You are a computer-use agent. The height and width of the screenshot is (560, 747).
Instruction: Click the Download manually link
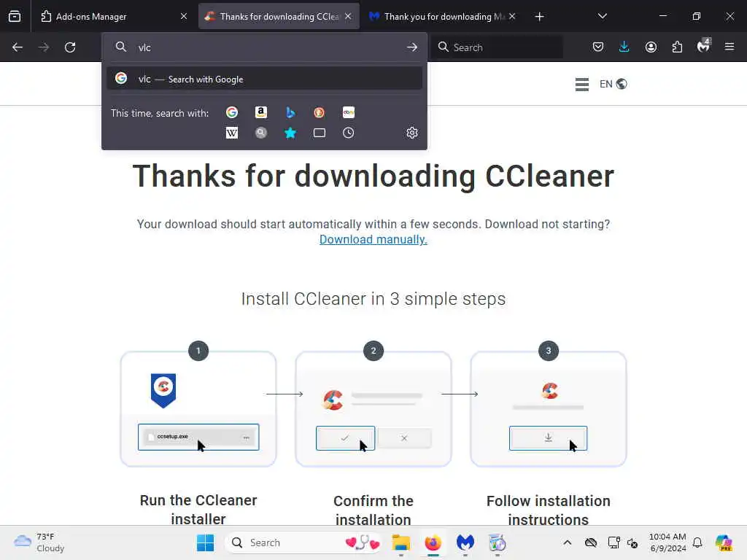pos(373,239)
